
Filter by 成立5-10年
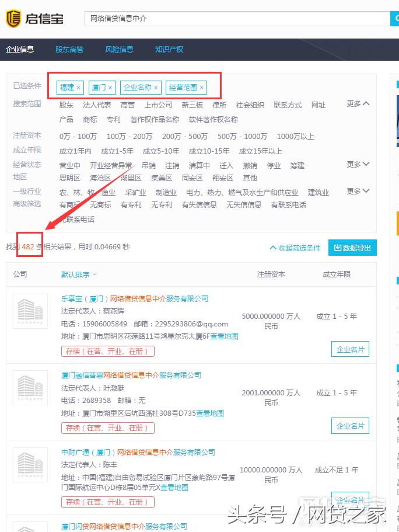click(x=161, y=151)
